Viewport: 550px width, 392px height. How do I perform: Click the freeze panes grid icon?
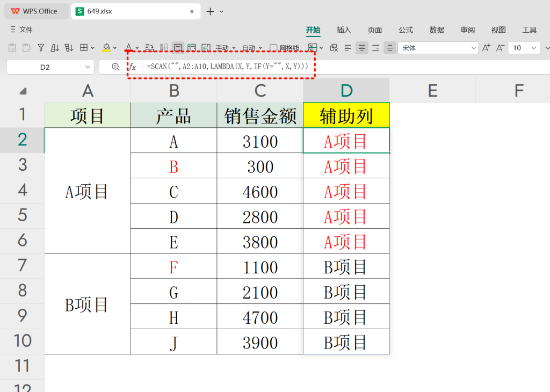313,48
